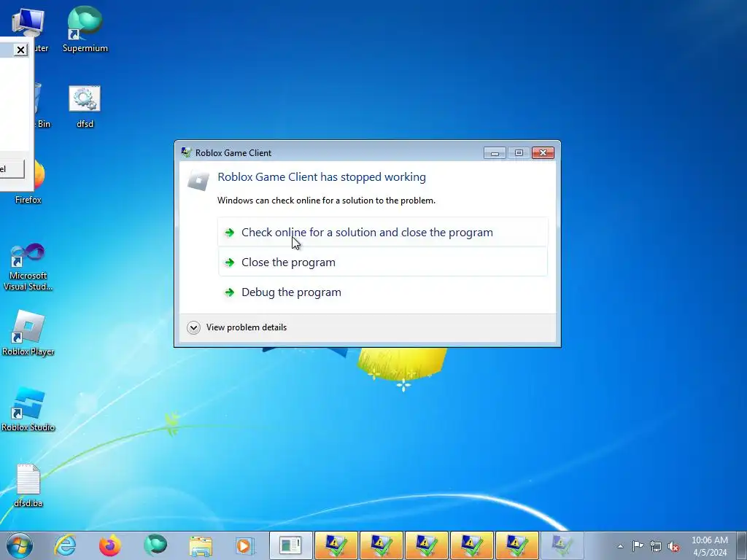Choose Close the program option

tap(382, 262)
